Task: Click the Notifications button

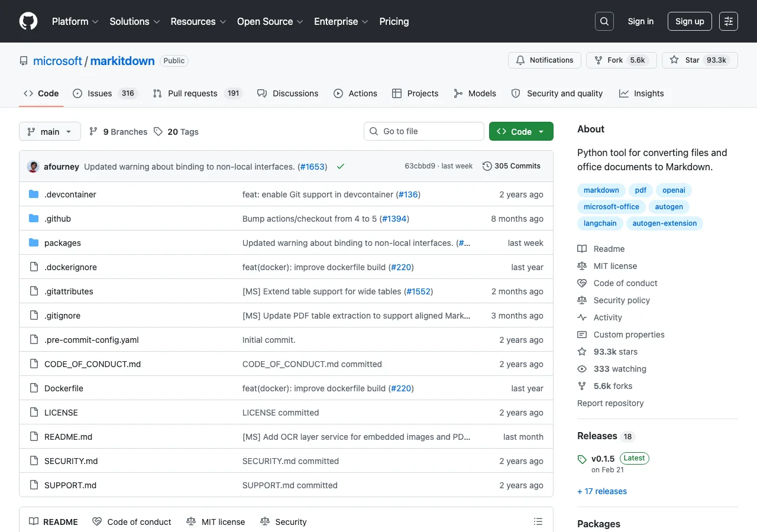Action: click(x=545, y=60)
